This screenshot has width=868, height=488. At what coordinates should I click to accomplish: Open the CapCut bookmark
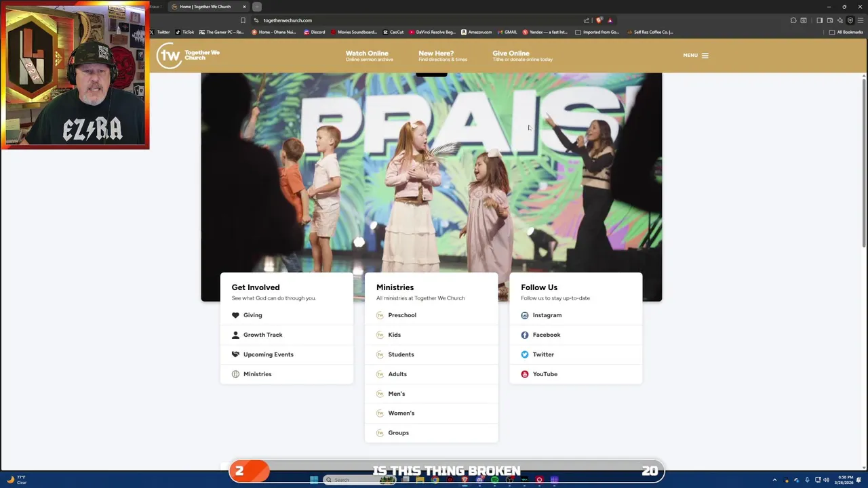point(393,32)
